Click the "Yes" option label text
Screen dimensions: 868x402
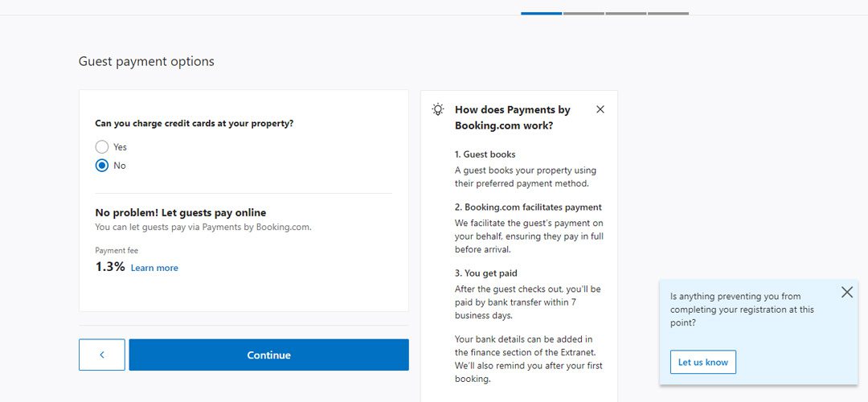point(120,147)
